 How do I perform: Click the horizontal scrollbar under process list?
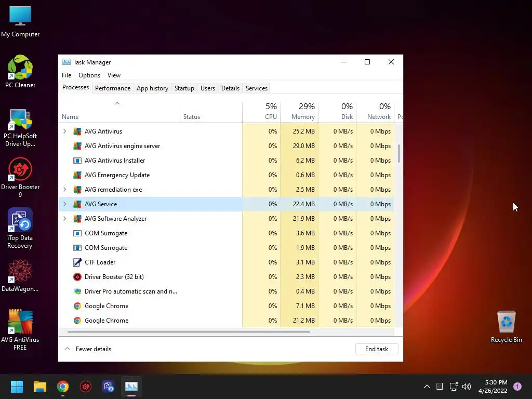[x=189, y=331]
